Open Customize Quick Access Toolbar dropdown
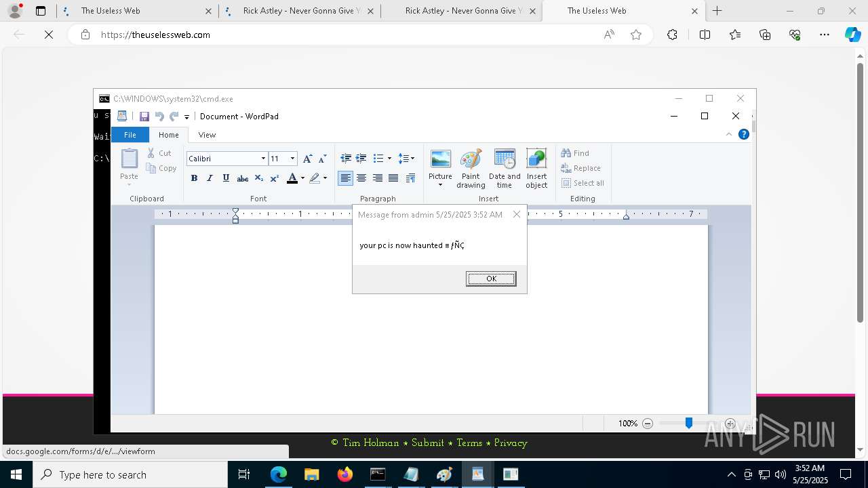This screenshot has height=488, width=868. pos(186,117)
